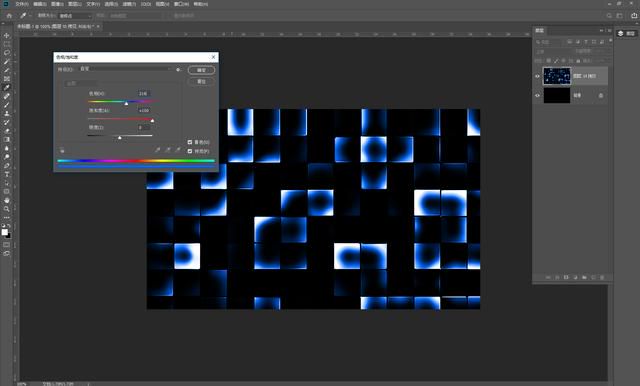Screen dimensions: 640x386
Task: Select the Eyedropper tool in the toolbox
Action: [7, 87]
